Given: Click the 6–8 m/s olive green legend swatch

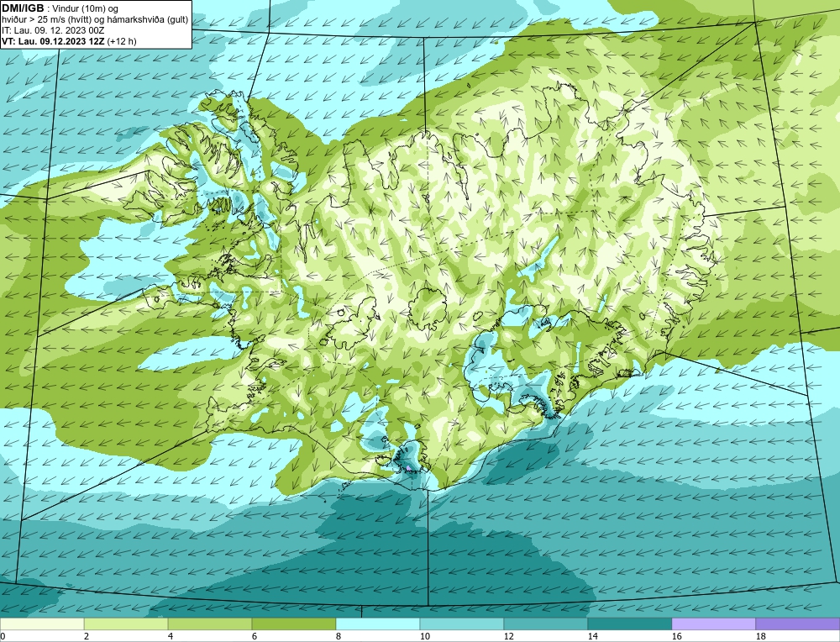Looking at the screenshot, I should (294, 624).
